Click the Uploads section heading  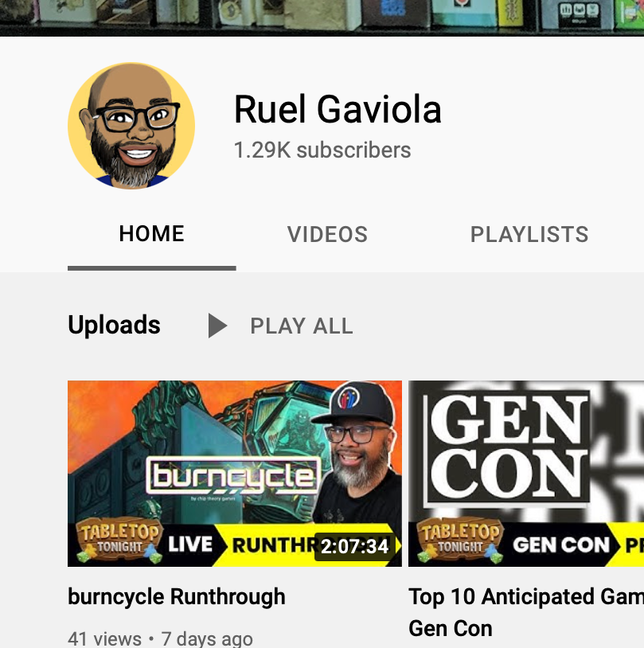click(x=114, y=325)
